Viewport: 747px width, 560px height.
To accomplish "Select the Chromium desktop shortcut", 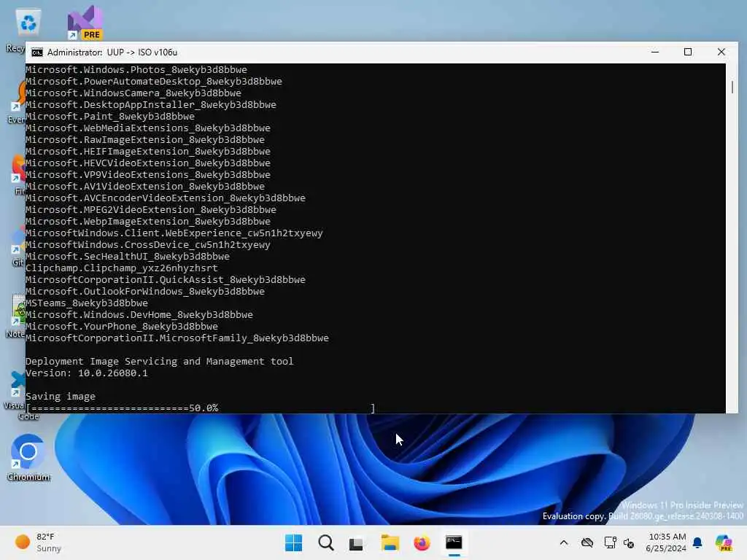I will click(28, 457).
